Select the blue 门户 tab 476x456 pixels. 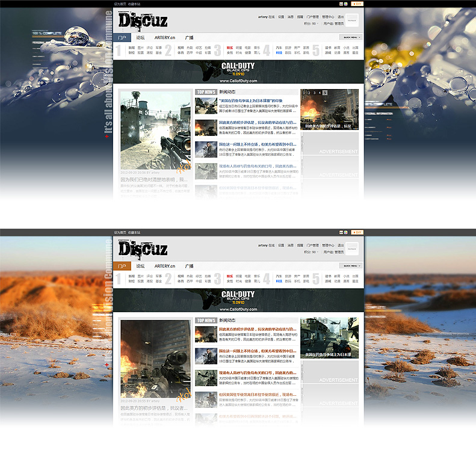point(122,38)
